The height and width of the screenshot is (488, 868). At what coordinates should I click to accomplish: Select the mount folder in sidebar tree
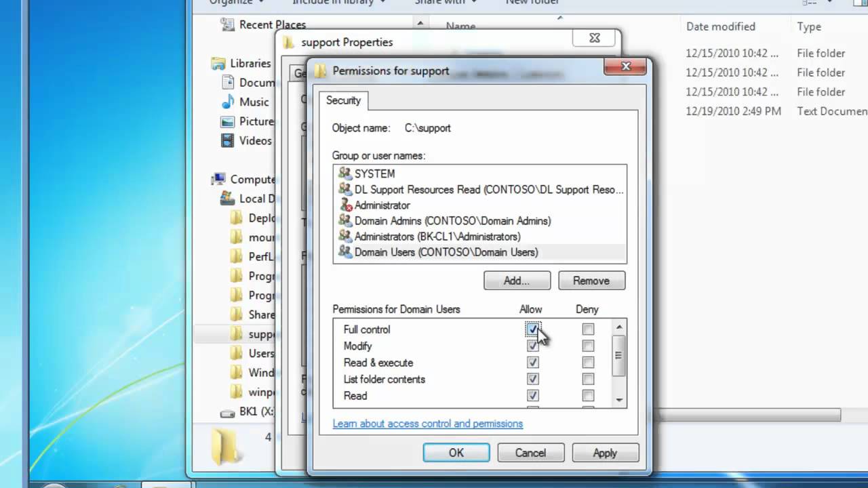[x=253, y=237]
